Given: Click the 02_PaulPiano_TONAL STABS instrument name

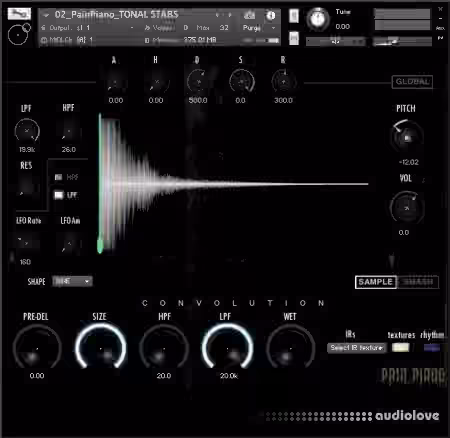Looking at the screenshot, I should (x=116, y=15).
